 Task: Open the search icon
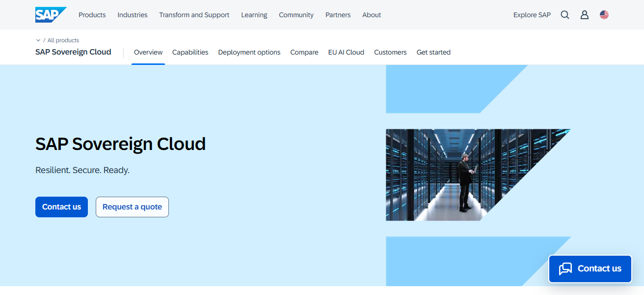point(564,15)
